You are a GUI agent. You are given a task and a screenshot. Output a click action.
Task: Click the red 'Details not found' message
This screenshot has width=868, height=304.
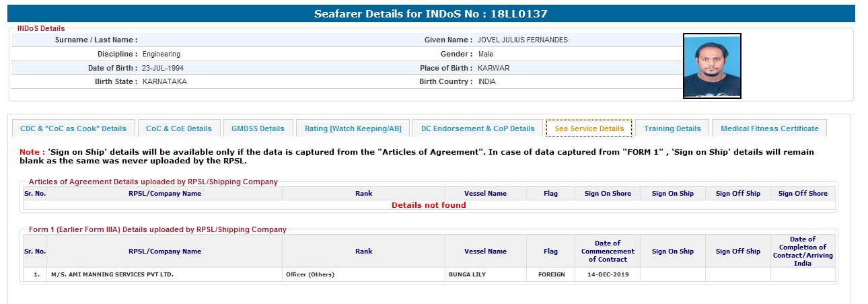point(429,205)
